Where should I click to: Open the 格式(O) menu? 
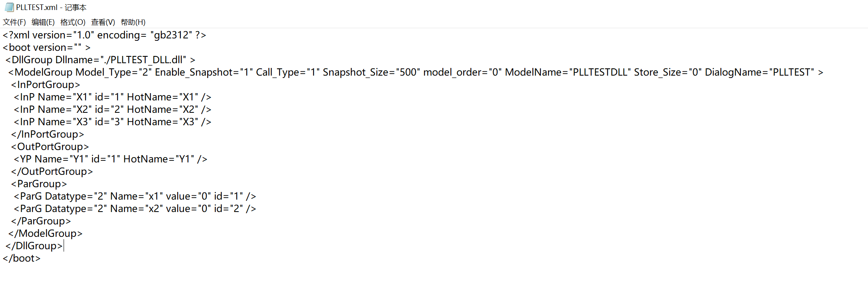tap(73, 22)
